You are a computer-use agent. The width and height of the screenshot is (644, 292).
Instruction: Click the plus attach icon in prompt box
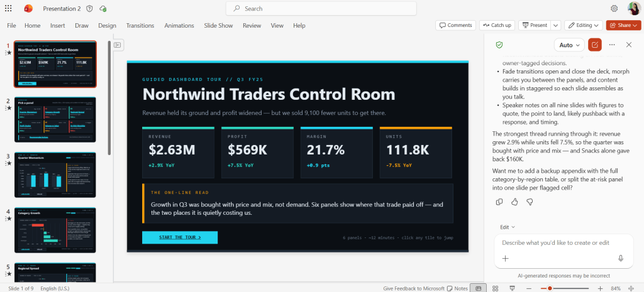coord(506,258)
